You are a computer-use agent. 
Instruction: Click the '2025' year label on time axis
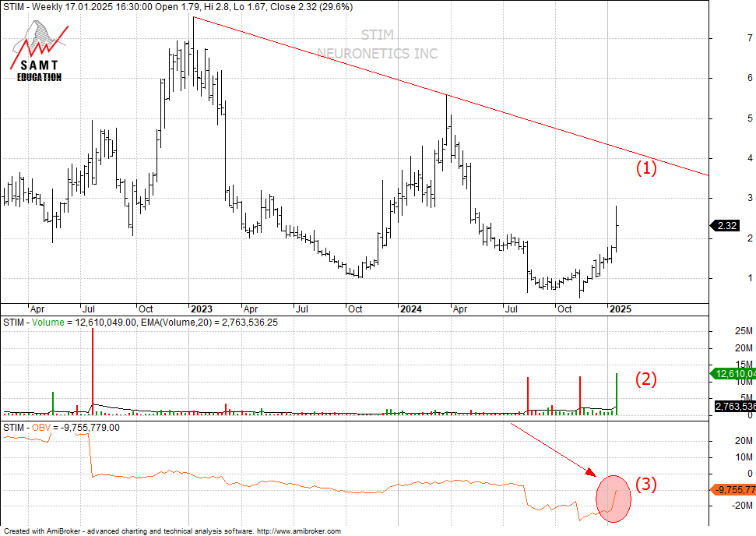click(620, 309)
